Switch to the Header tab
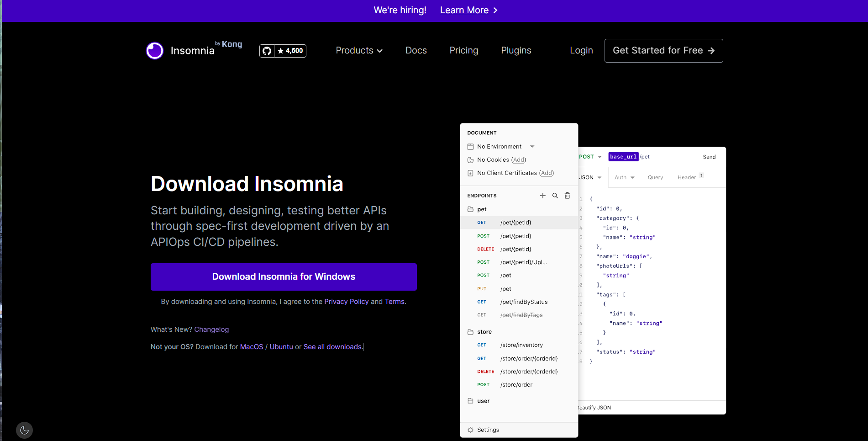Screen dimensions: 868x441 point(690,177)
